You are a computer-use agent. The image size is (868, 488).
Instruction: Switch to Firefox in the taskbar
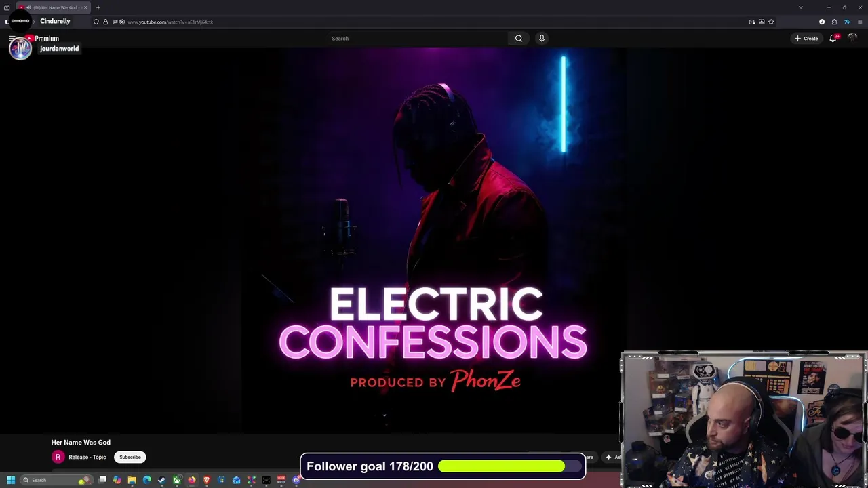tap(192, 480)
